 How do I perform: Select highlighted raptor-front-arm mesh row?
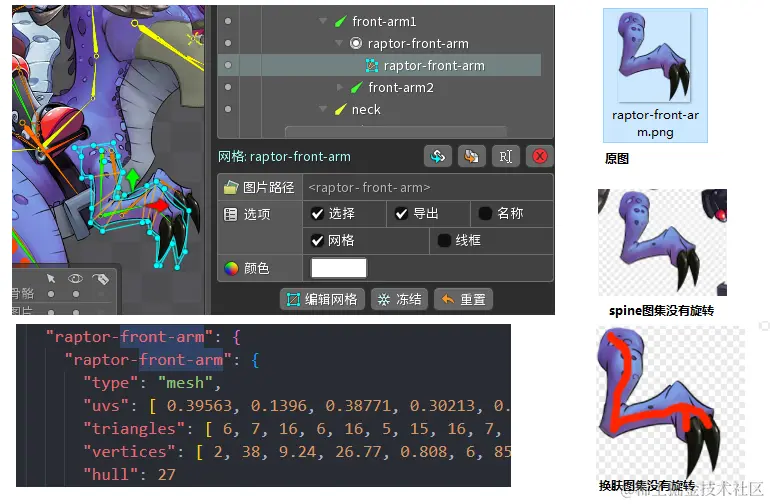[x=379, y=65]
